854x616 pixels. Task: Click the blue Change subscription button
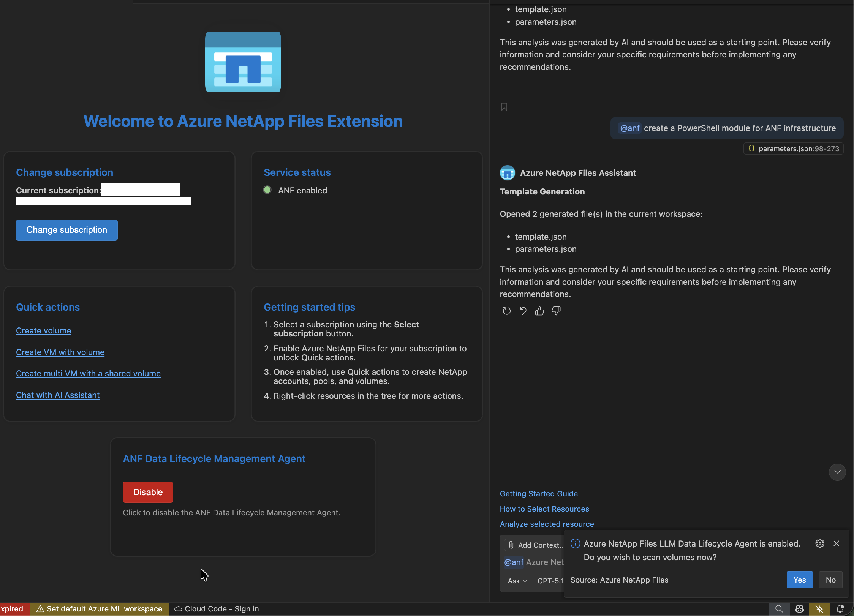(x=67, y=230)
